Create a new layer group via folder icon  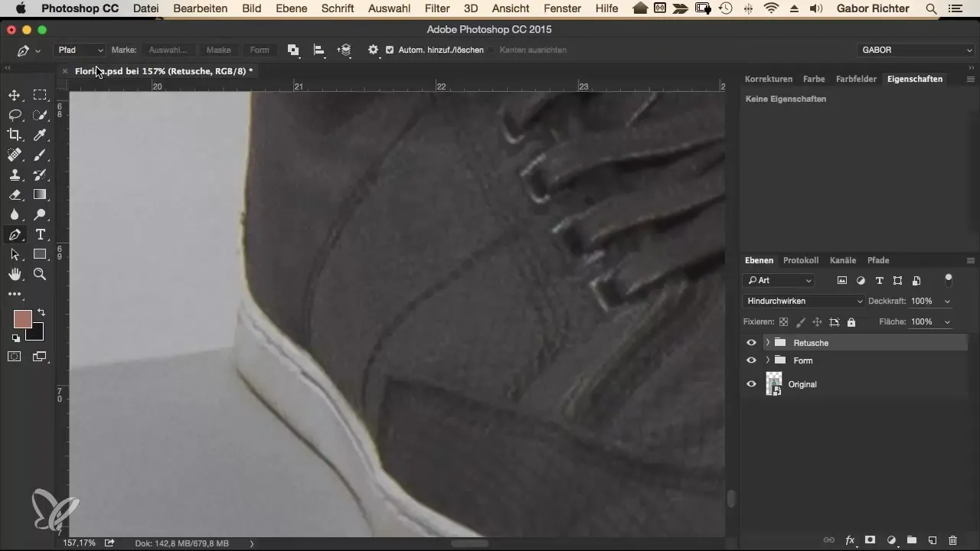click(x=911, y=540)
